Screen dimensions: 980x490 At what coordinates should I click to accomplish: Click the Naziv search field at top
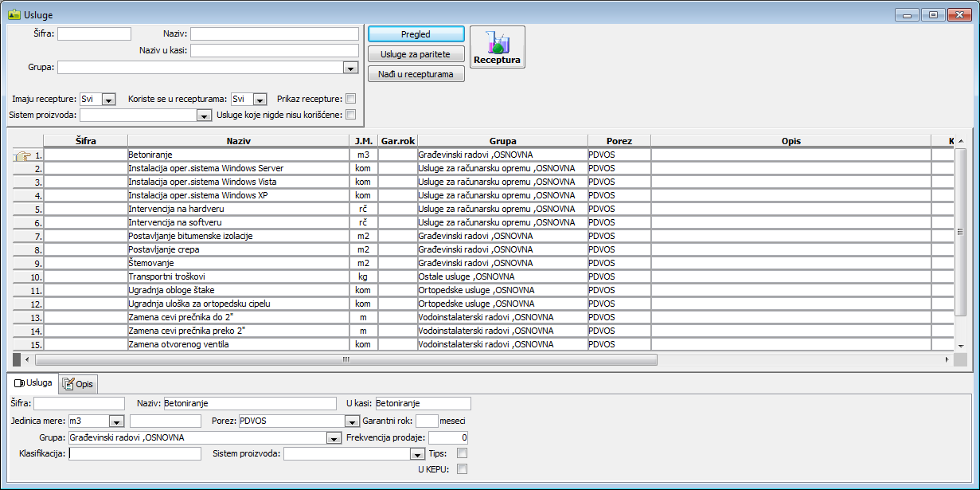click(274, 34)
